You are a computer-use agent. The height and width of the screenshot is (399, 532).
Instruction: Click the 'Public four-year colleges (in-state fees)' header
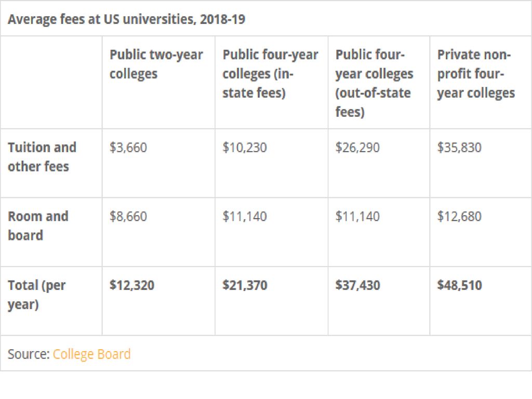pos(270,74)
